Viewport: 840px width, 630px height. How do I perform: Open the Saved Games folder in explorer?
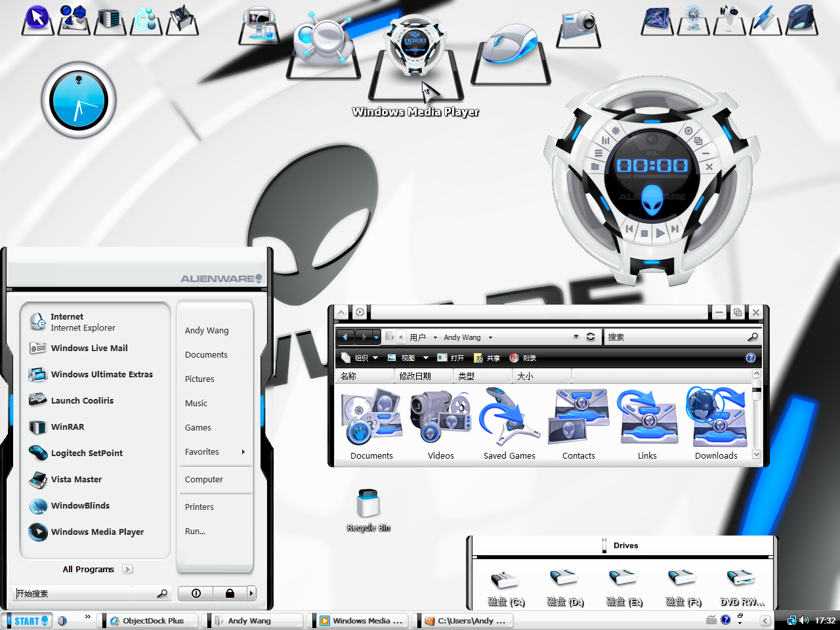pos(509,424)
